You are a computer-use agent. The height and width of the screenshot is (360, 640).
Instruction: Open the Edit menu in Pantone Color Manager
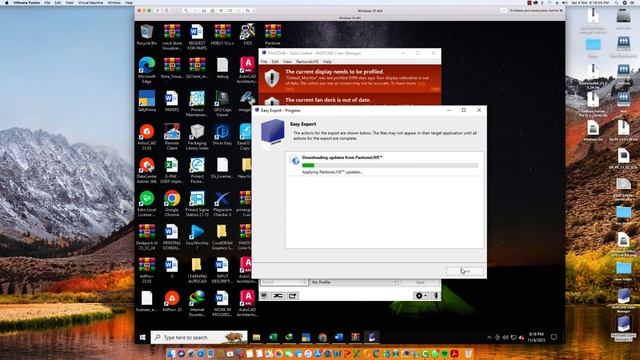[x=275, y=62]
